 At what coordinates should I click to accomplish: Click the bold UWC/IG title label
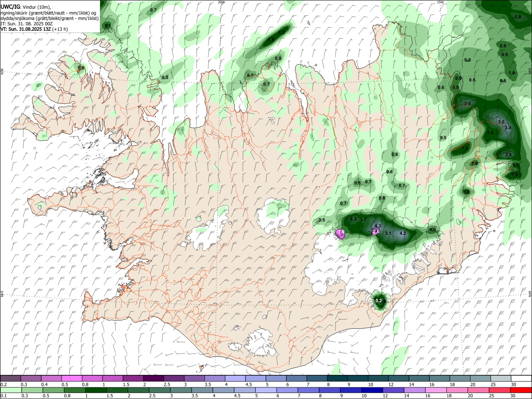coord(10,7)
